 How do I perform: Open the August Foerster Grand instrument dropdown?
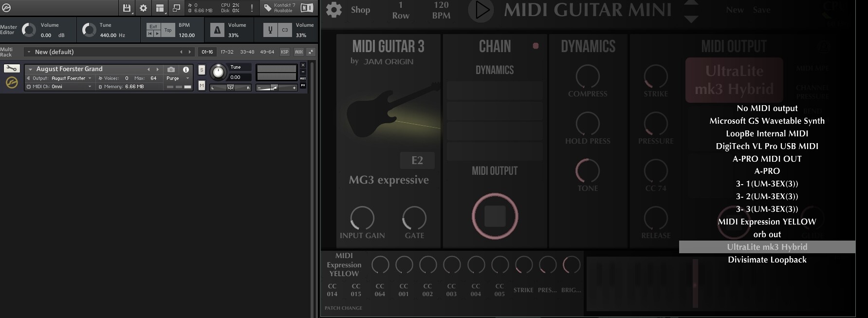(x=30, y=69)
